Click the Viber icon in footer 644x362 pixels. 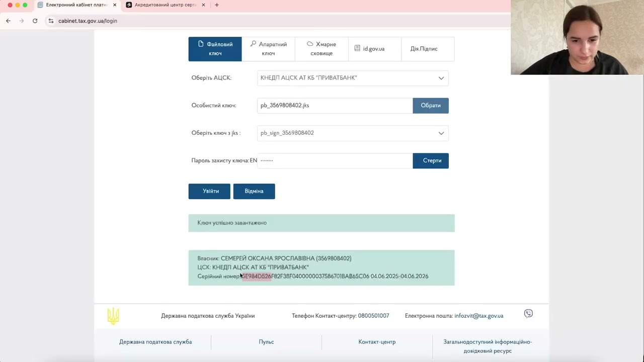528,314
